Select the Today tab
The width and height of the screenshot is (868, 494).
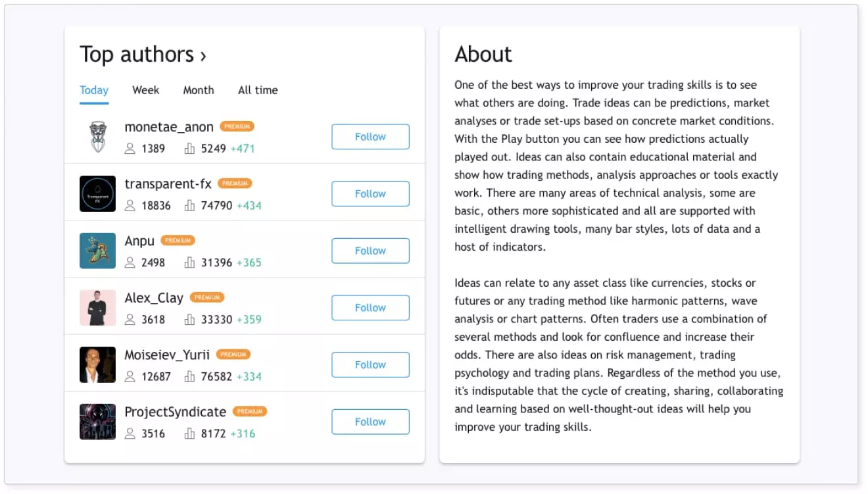(x=94, y=90)
